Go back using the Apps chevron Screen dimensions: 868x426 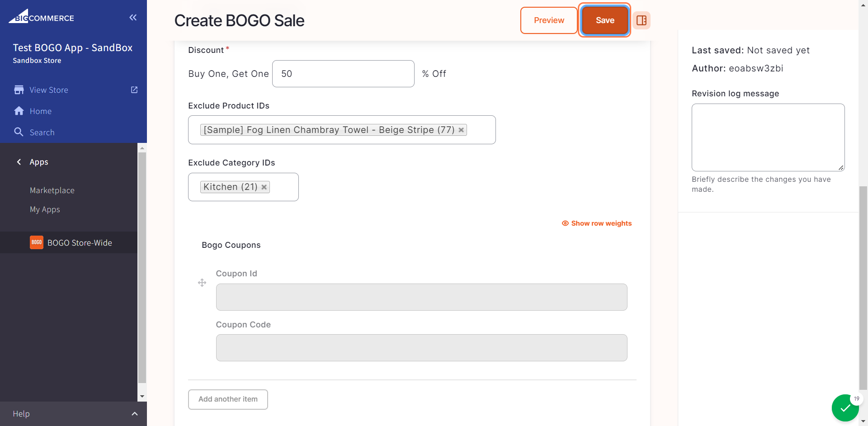[x=19, y=162]
